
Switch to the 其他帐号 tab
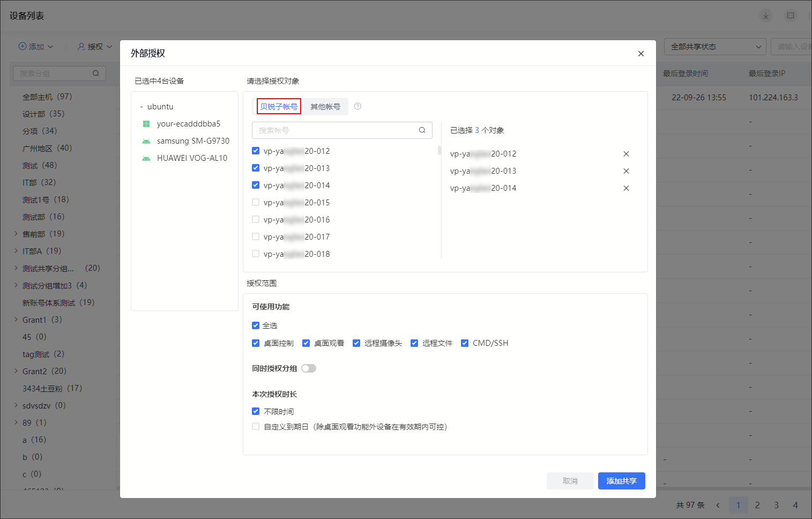(x=325, y=107)
